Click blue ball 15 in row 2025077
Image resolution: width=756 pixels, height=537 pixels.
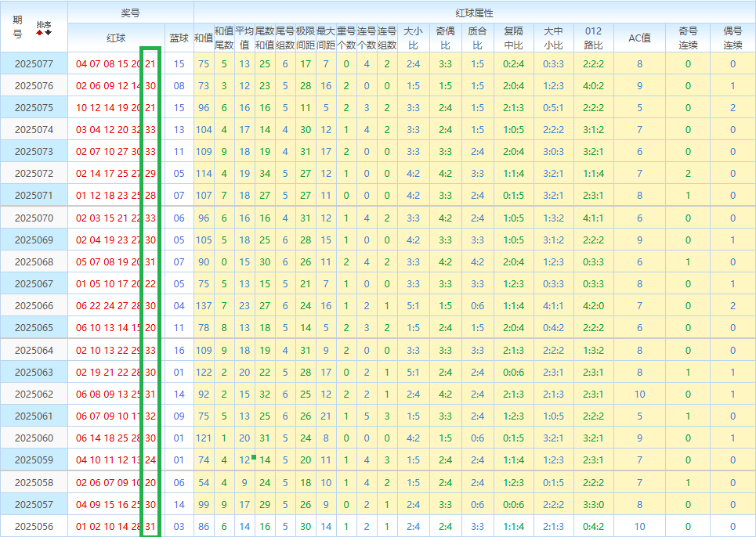click(179, 64)
